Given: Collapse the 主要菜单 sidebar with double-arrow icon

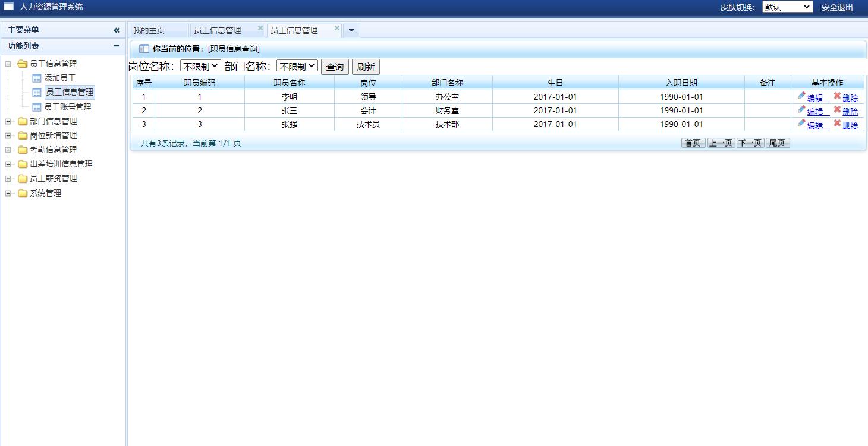Looking at the screenshot, I should click(x=117, y=30).
